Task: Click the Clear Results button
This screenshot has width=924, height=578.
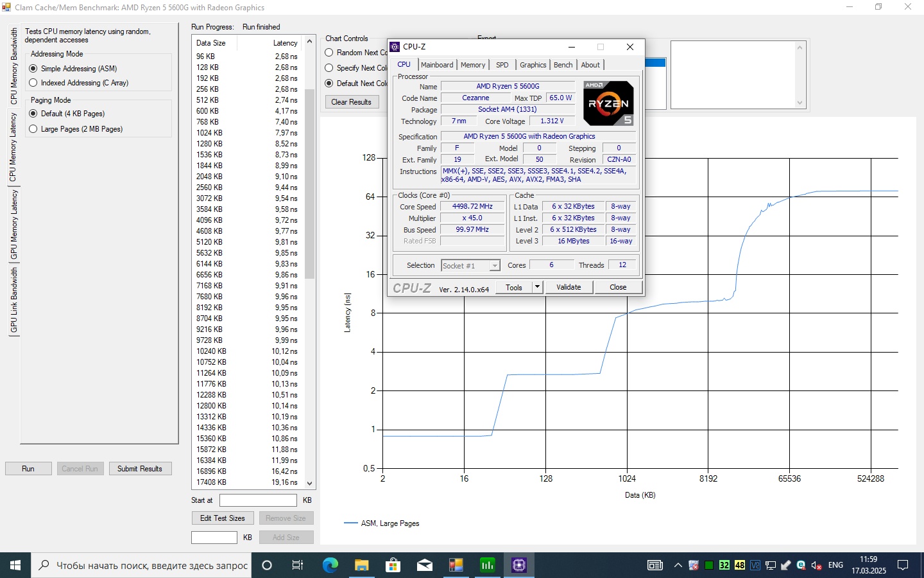Action: click(x=352, y=102)
